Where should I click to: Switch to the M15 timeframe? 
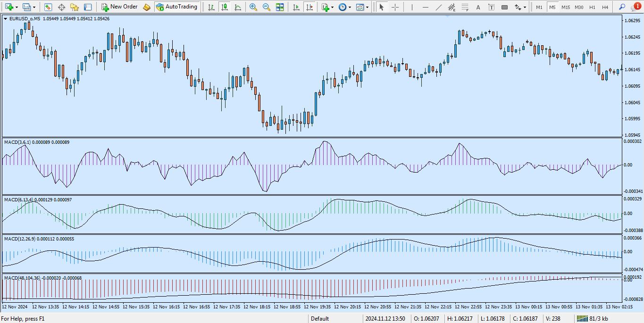point(565,7)
